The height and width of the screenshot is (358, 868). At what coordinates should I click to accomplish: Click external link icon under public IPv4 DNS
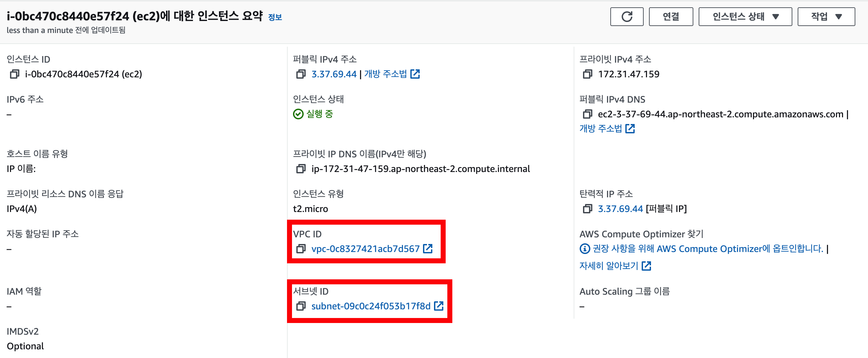(630, 128)
